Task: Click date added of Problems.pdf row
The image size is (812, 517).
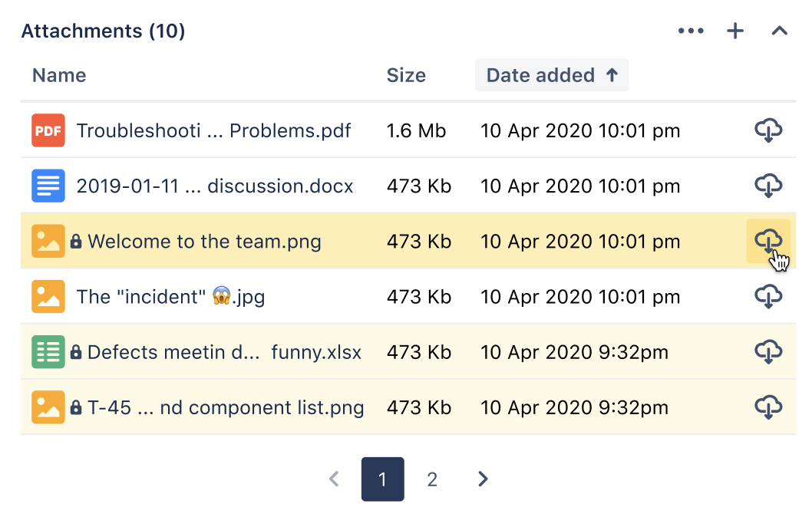Action: (580, 131)
